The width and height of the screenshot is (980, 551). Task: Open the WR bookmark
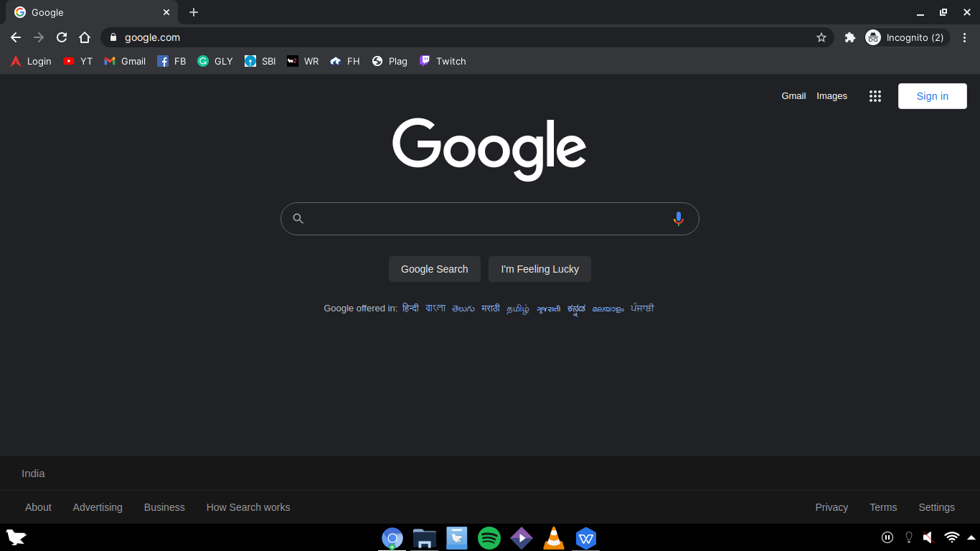point(303,61)
